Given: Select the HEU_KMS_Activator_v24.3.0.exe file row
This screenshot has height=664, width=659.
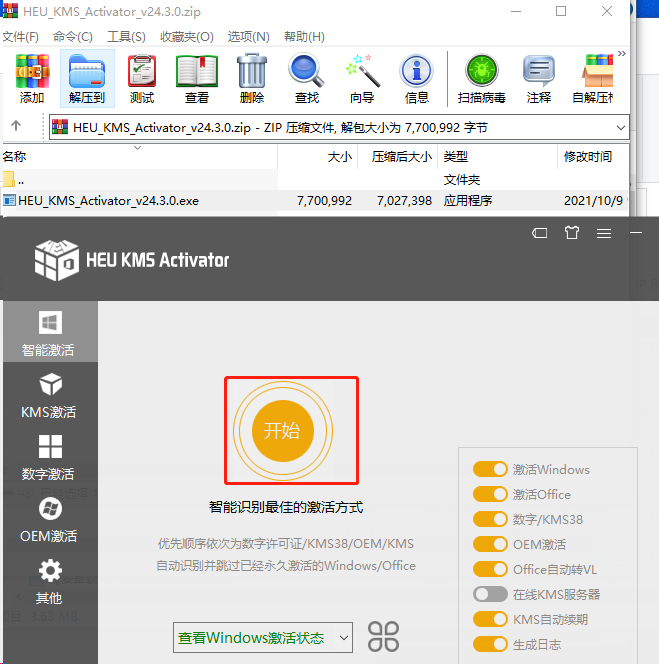Looking at the screenshot, I should [x=315, y=201].
